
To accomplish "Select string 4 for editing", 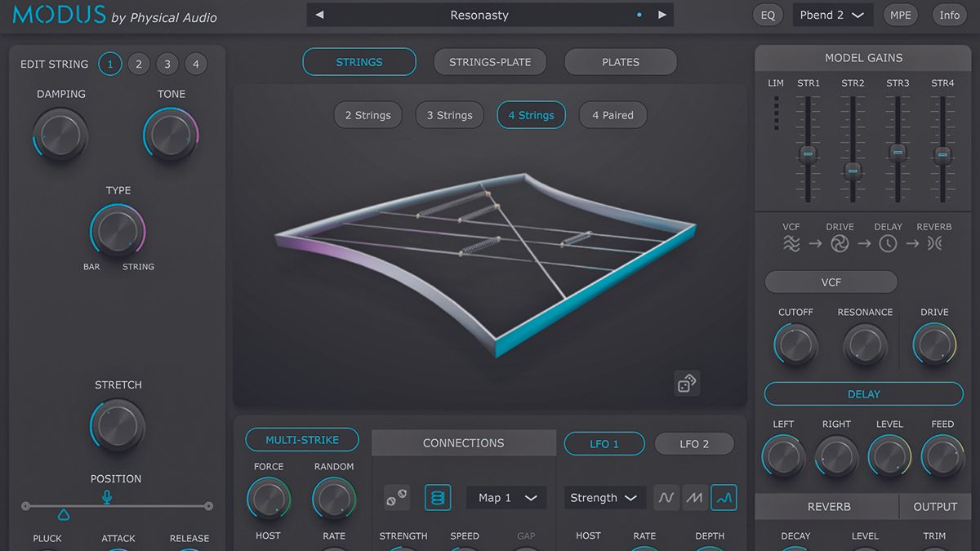I will click(x=195, y=64).
